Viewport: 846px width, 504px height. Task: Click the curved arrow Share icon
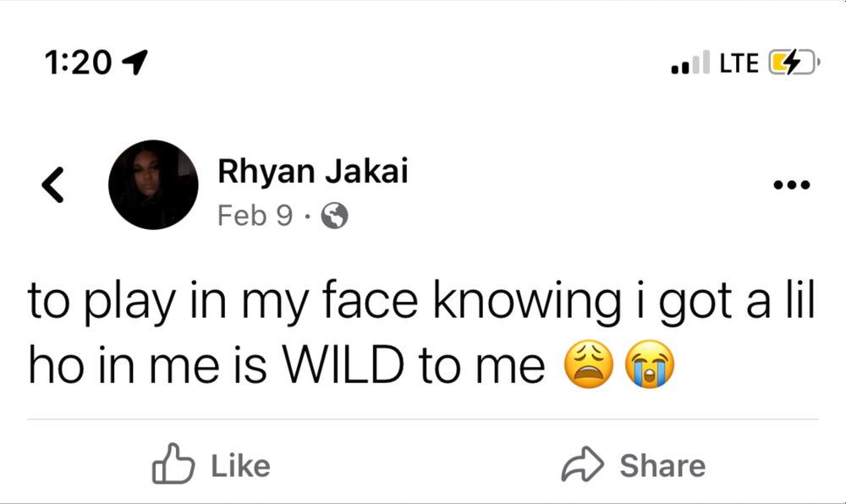click(x=583, y=464)
